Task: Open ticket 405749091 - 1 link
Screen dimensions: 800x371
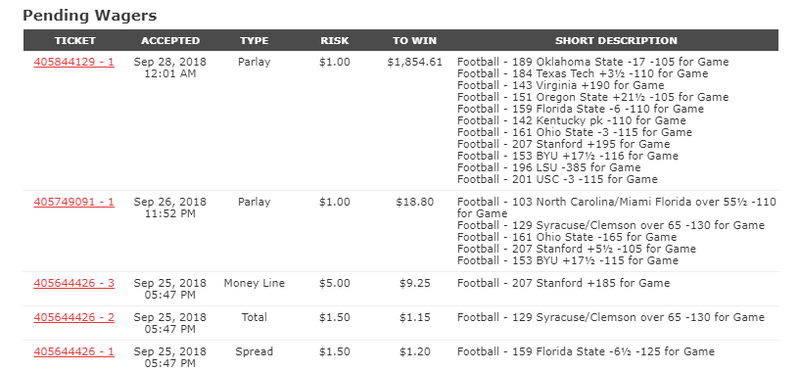Action: click(x=74, y=202)
